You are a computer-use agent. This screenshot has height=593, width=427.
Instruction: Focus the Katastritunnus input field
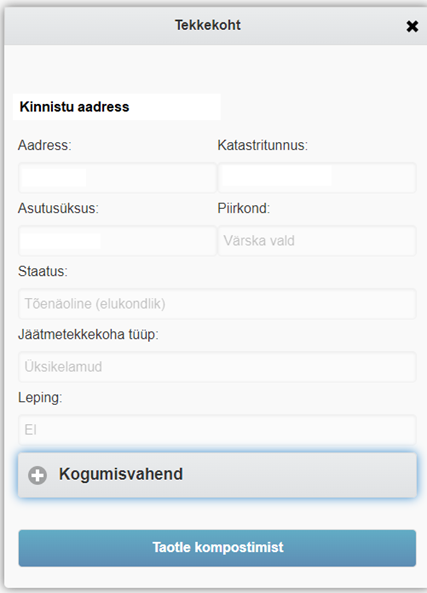coord(317,178)
